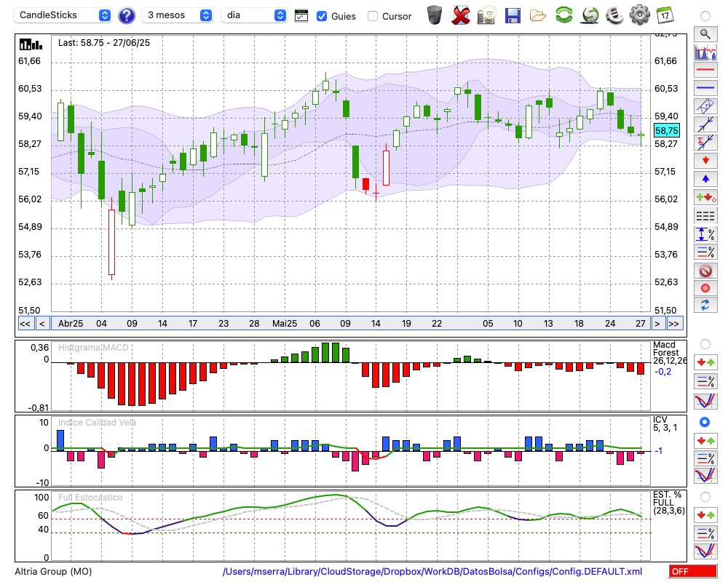The image size is (728, 582).
Task: Jump to the chart end with >> button
Action: [673, 324]
